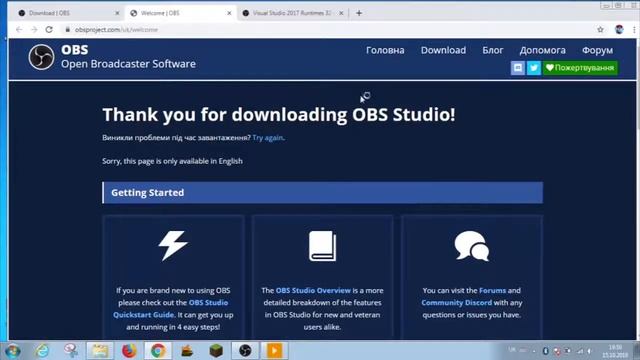Click the chat bubbles Forums icon

(x=472, y=246)
